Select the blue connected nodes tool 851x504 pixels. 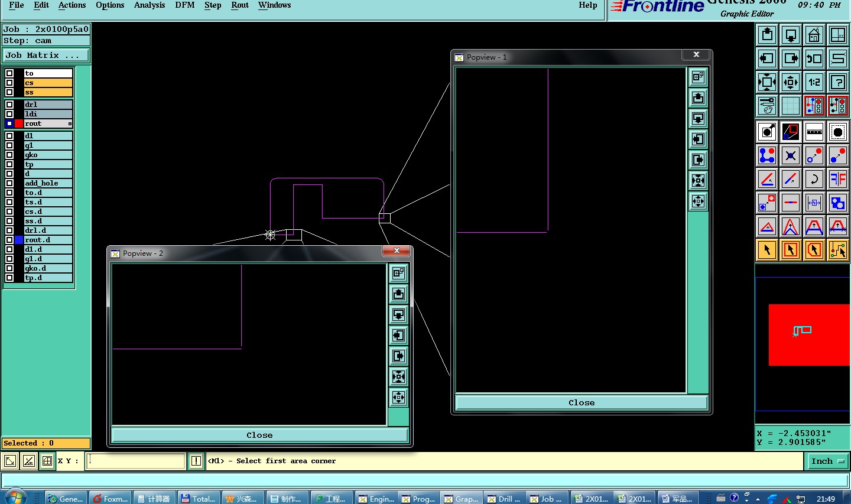coord(767,155)
